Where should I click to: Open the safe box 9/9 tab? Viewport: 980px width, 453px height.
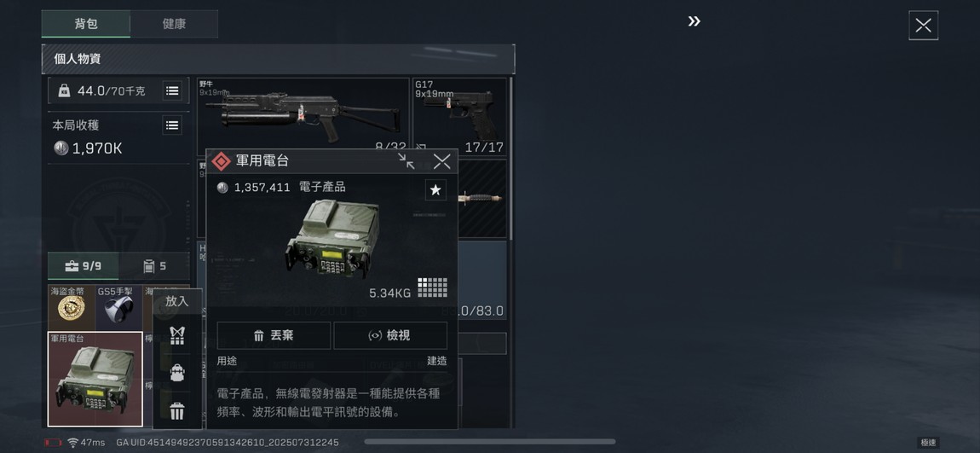pos(84,266)
